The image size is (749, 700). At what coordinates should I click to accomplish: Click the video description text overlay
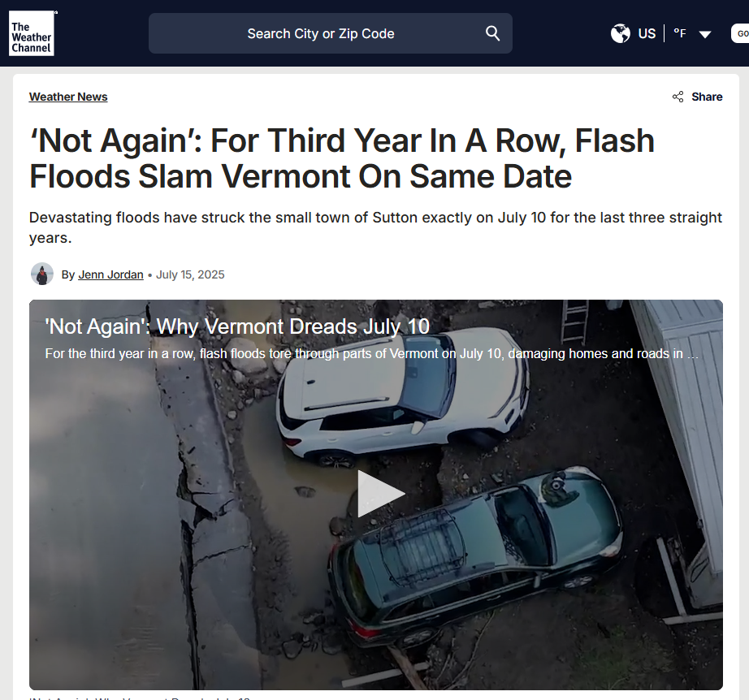[x=371, y=354]
